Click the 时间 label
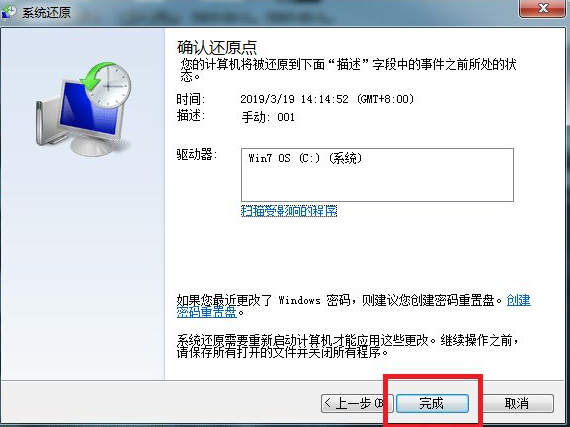Image resolution: width=570 pixels, height=427 pixels. [191, 99]
